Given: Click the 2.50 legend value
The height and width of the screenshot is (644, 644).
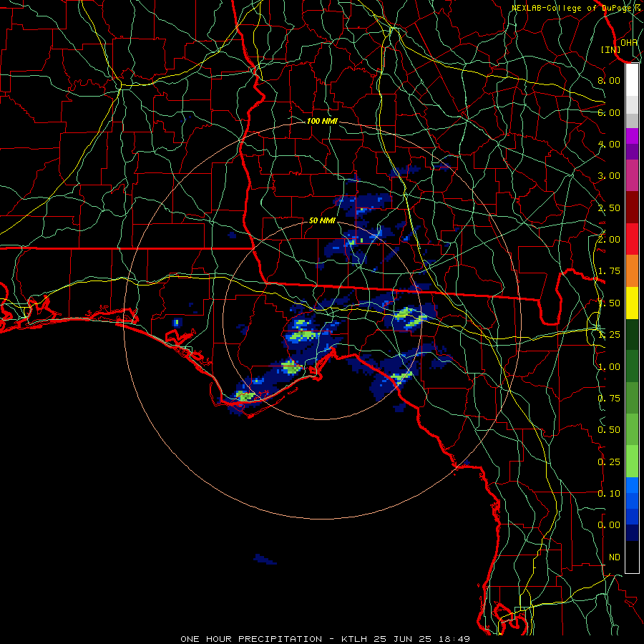Looking at the screenshot, I should point(609,208).
